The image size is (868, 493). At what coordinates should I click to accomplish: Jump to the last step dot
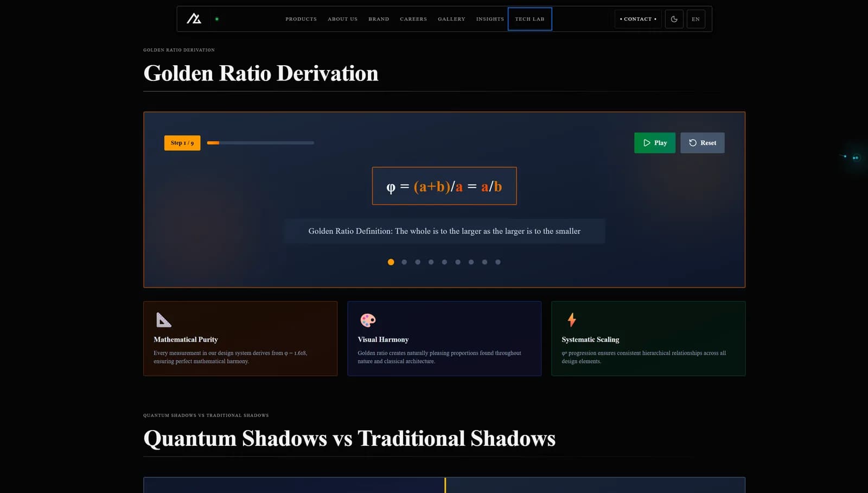pos(498,262)
